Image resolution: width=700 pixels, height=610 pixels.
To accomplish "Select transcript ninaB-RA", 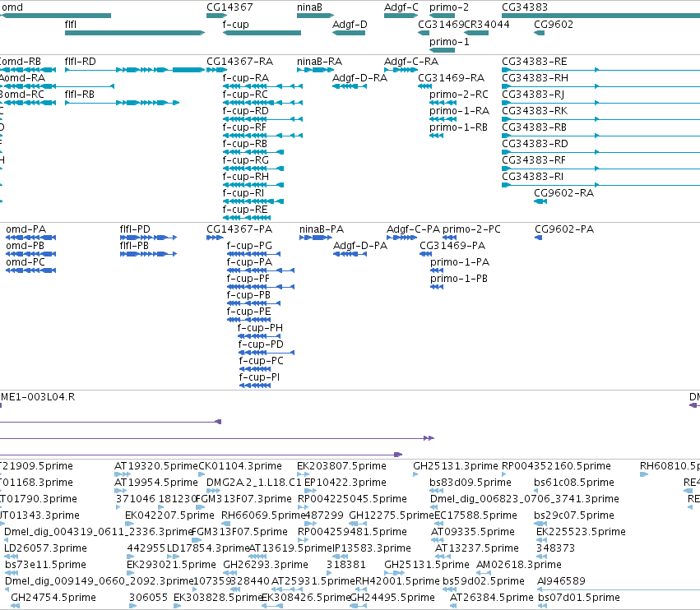I will [315, 70].
